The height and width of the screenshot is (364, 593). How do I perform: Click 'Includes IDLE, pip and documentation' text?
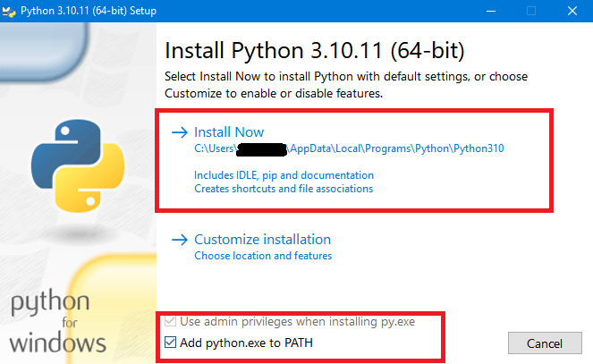pos(284,175)
